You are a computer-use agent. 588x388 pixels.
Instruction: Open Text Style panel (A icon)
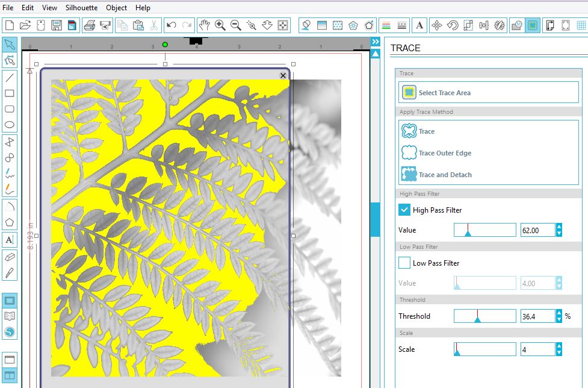(419, 25)
